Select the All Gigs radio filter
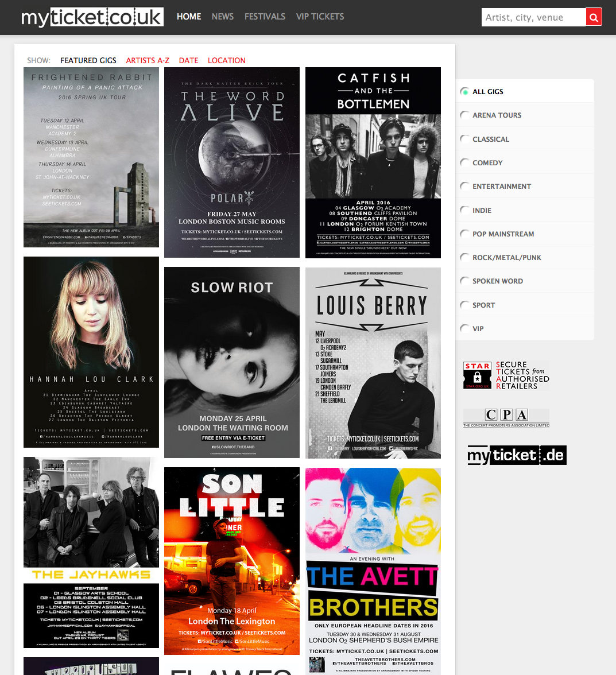 click(464, 92)
